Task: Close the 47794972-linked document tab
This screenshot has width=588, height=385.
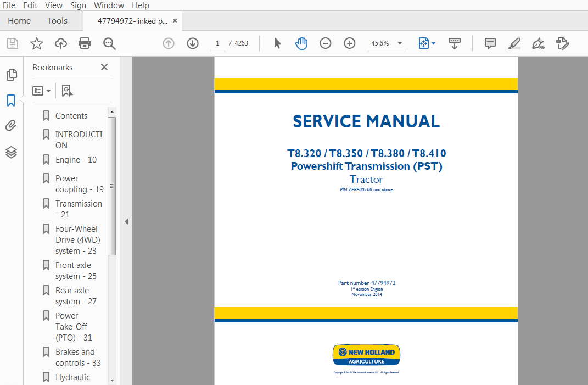Action: pyautogui.click(x=175, y=21)
